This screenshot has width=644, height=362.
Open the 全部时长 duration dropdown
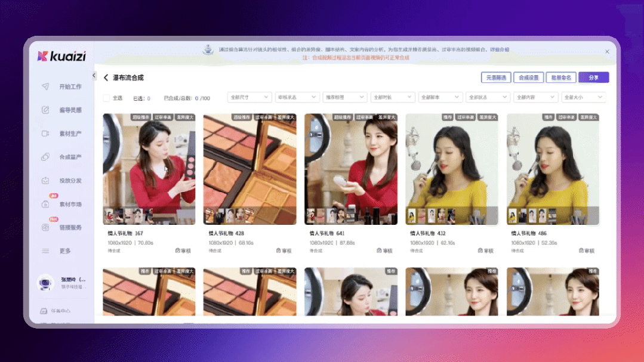coord(393,97)
